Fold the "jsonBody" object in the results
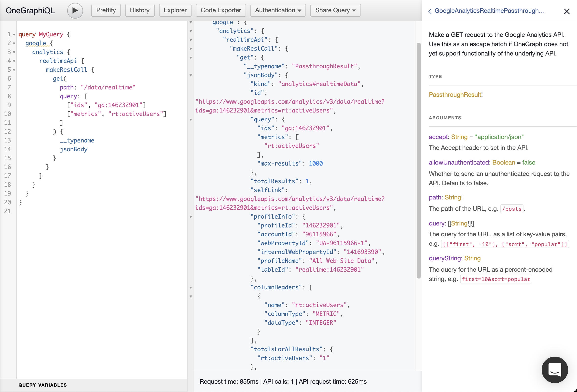This screenshot has width=577, height=392. [x=191, y=75]
